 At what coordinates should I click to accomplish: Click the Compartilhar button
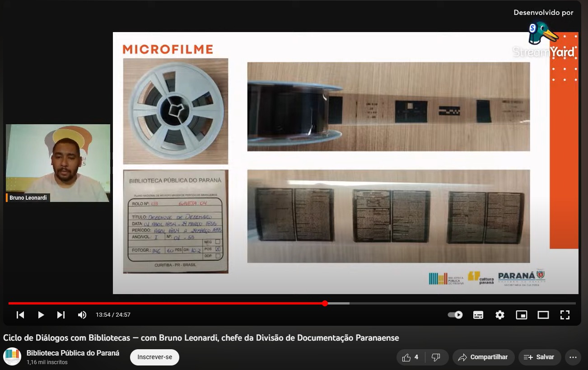(x=483, y=357)
